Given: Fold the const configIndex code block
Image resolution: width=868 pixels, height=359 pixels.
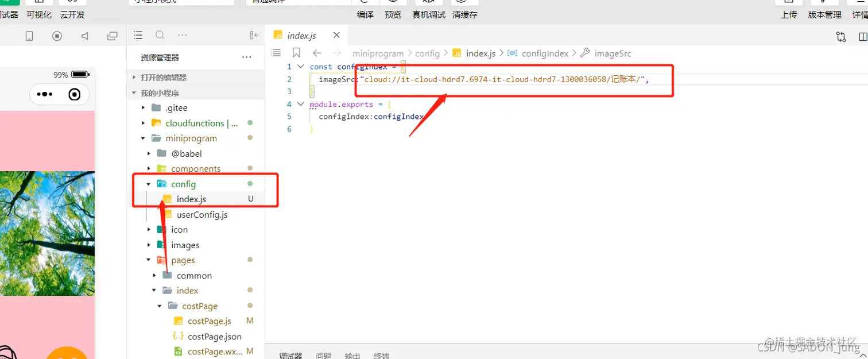Looking at the screenshot, I should coord(301,67).
